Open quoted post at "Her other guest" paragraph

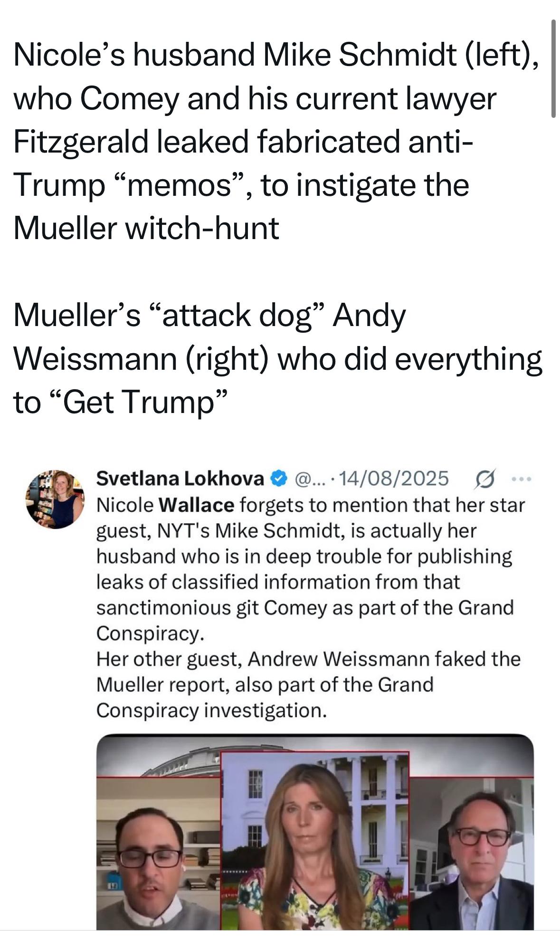[x=308, y=659]
